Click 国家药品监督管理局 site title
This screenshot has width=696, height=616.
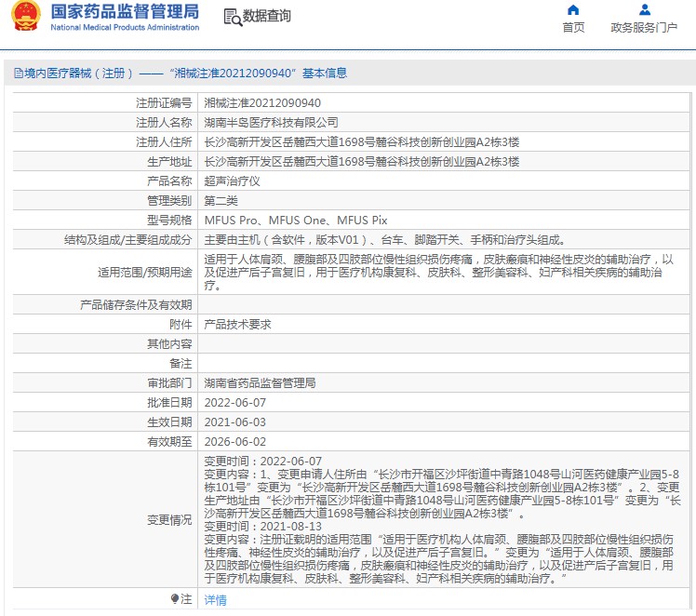tap(125, 11)
